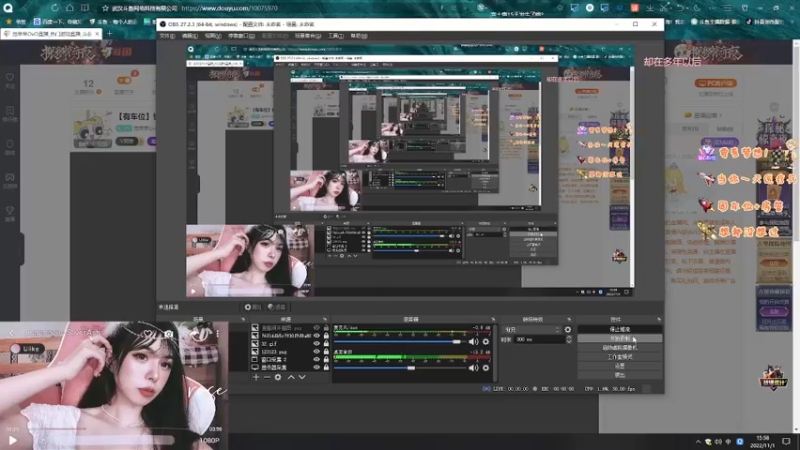Edit the transition duration 300 ms field
The height and width of the screenshot is (450, 800).
[x=540, y=339]
